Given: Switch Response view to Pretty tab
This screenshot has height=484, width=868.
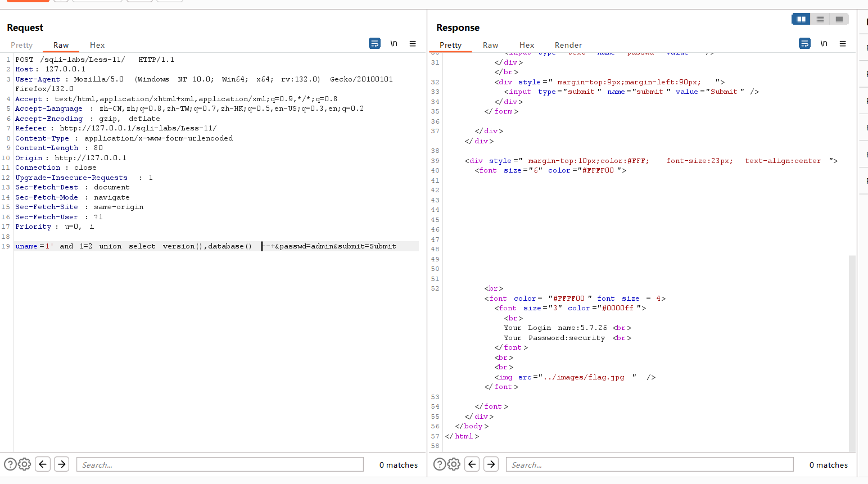Looking at the screenshot, I should click(x=450, y=45).
